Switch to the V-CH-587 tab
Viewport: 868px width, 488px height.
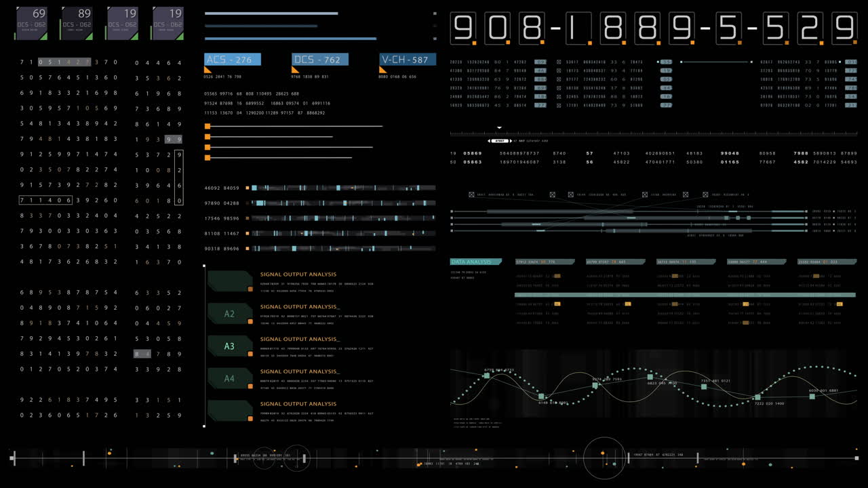click(407, 59)
